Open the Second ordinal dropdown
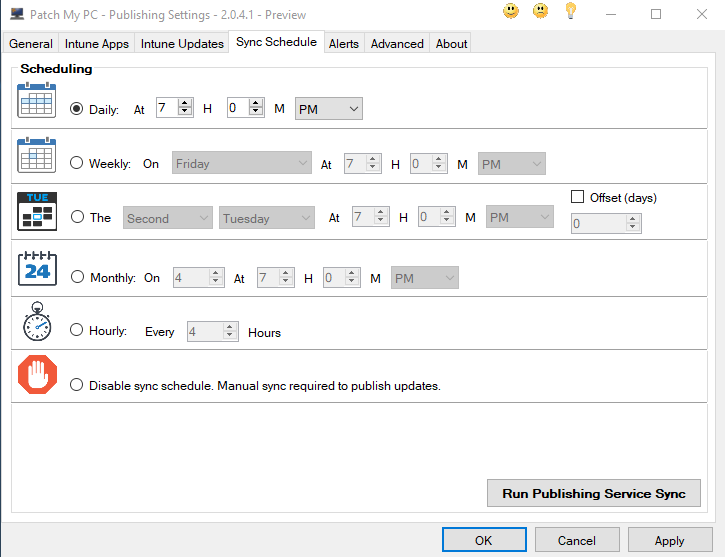 click(x=168, y=217)
